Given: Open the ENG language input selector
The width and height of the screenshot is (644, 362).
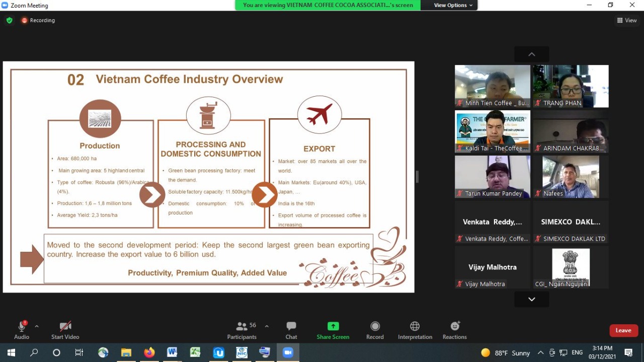Looking at the screenshot, I should [x=577, y=352].
